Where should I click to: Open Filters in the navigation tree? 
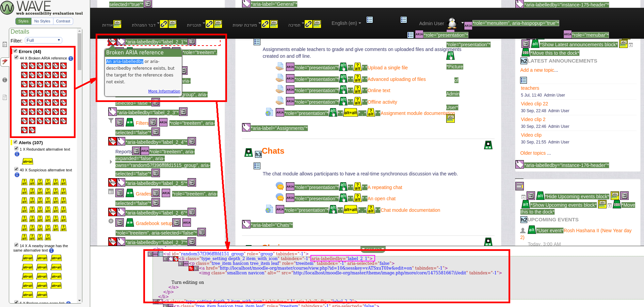point(142,123)
